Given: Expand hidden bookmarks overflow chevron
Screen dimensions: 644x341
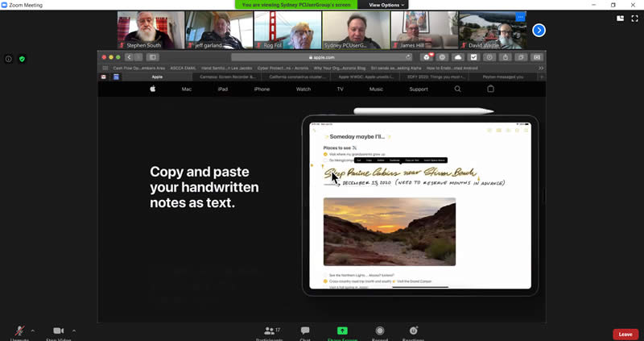Looking at the screenshot, I should [x=541, y=68].
